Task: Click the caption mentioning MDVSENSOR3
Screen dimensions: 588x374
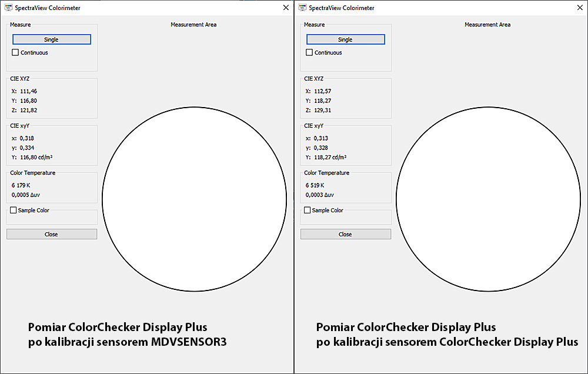Action: (126, 342)
